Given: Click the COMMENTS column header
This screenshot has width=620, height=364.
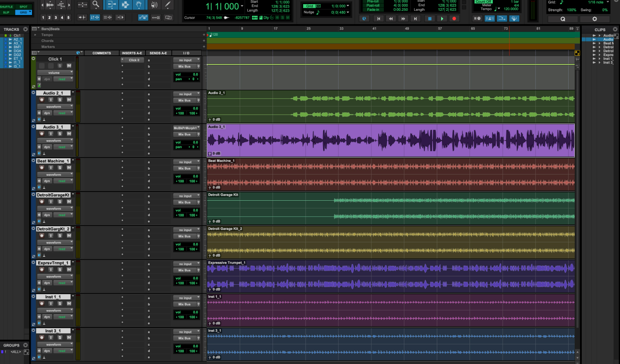Looking at the screenshot, I should (101, 53).
